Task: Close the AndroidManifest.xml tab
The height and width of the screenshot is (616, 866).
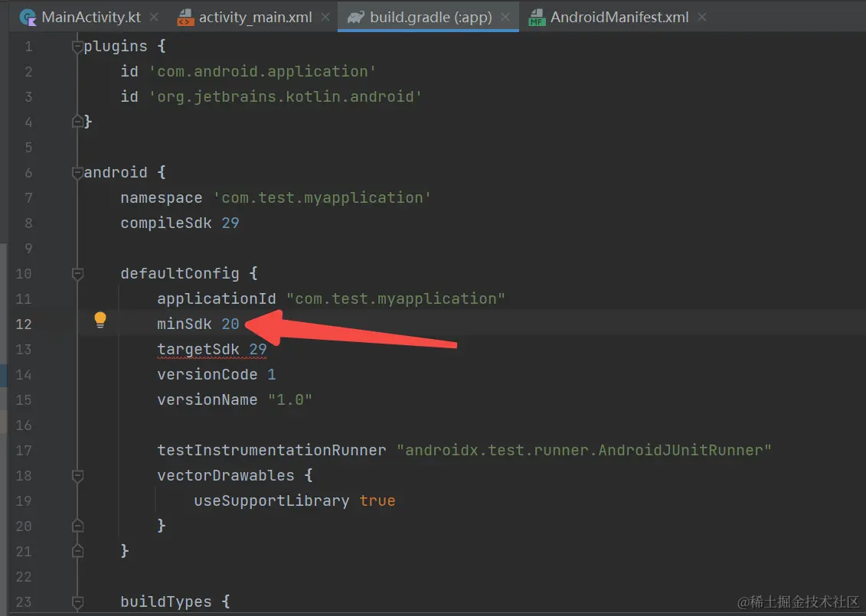Action: (702, 17)
